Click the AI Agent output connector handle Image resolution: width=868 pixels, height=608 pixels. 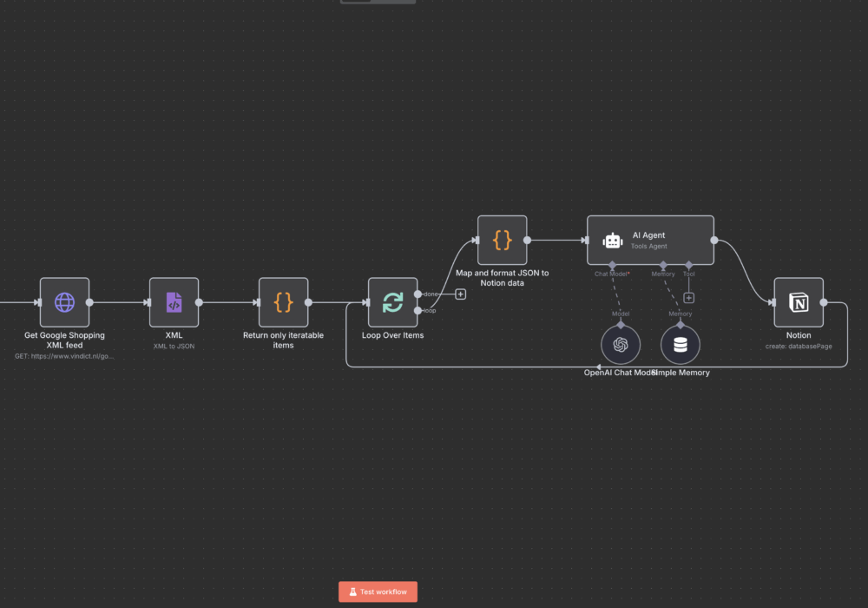coord(714,241)
